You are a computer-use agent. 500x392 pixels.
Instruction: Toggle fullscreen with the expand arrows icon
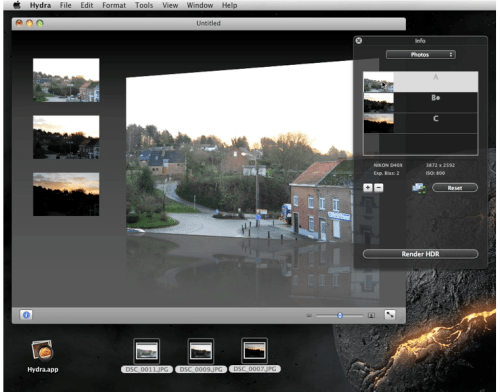(x=390, y=315)
